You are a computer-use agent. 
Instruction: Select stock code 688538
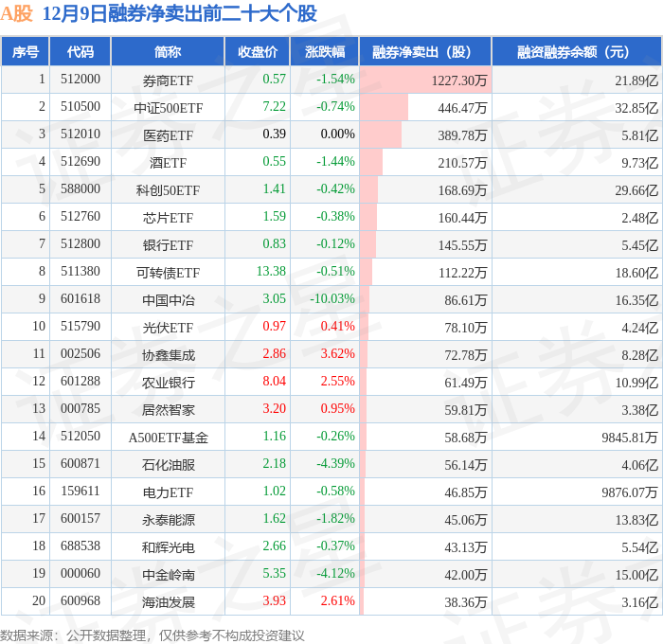coord(81,546)
